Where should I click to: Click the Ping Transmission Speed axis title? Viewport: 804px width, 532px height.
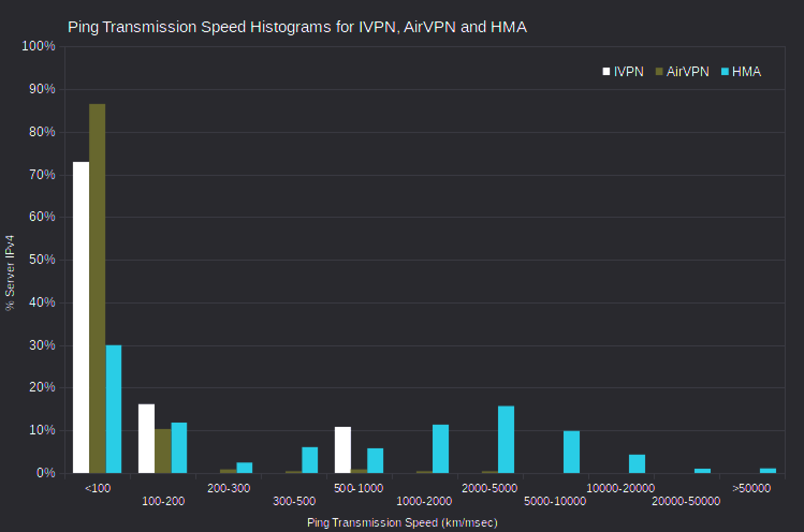click(x=403, y=522)
